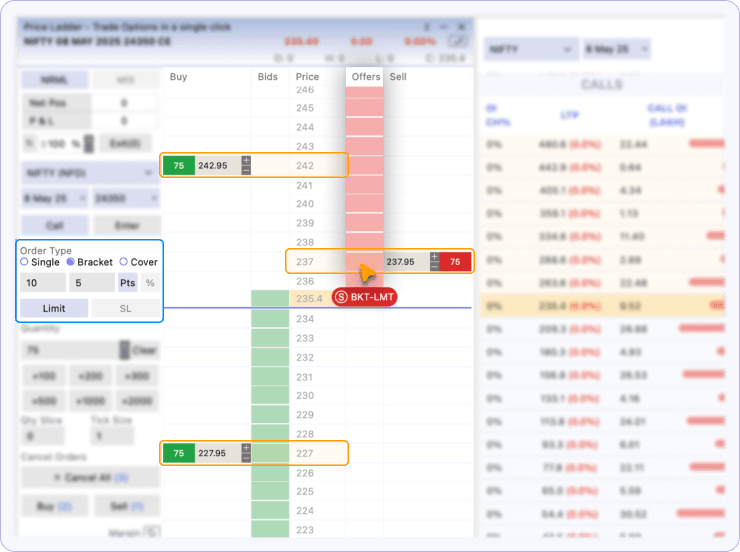Decrease price of 227.95 buy order
740x552 pixels.
tap(246, 458)
